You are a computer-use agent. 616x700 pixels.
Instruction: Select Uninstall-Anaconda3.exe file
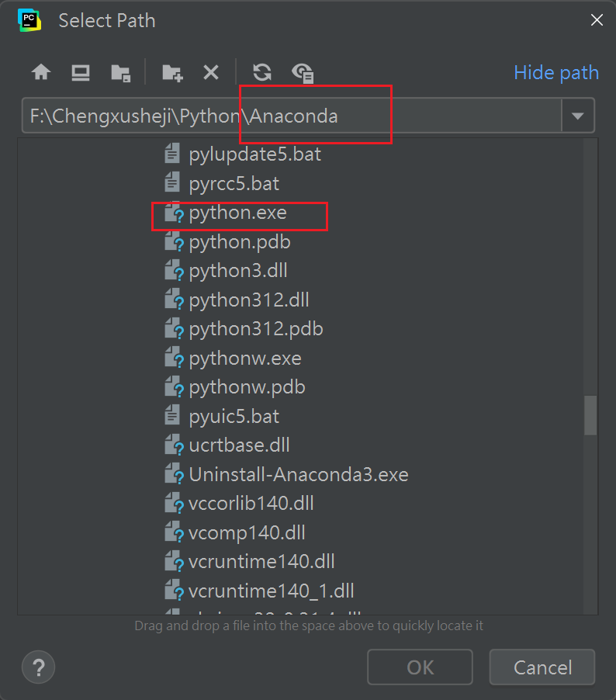299,474
